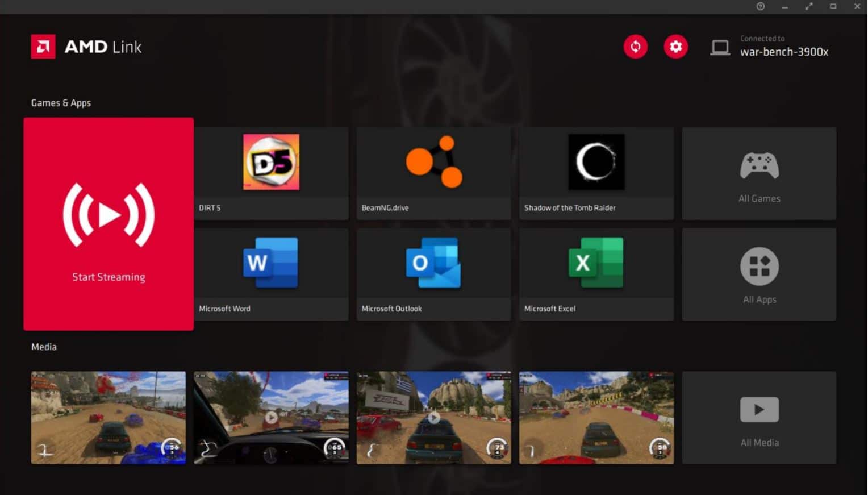Open All Games controller tile
The width and height of the screenshot is (868, 495).
click(x=759, y=173)
